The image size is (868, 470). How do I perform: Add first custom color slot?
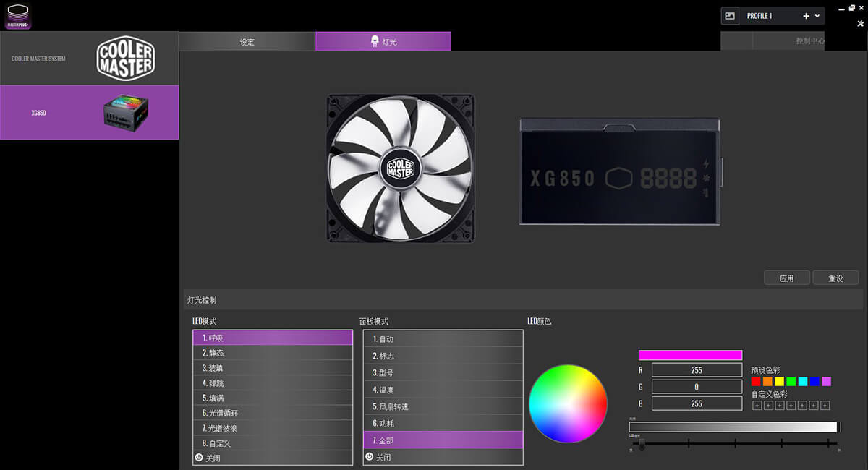(757, 406)
